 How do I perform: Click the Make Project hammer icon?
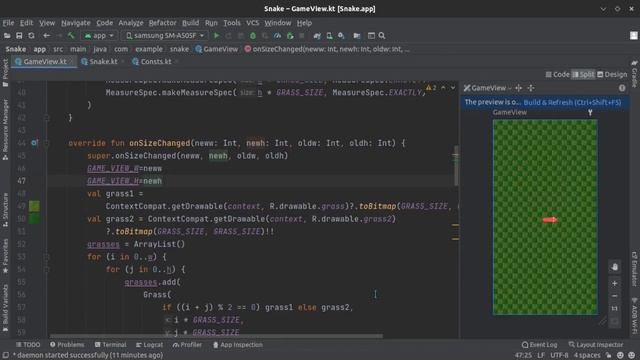click(x=71, y=36)
